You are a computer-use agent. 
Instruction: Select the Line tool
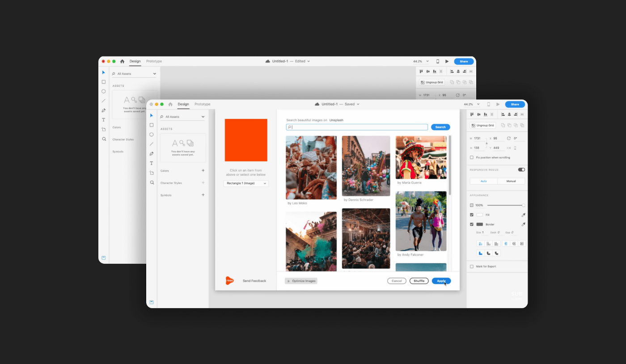point(152,144)
